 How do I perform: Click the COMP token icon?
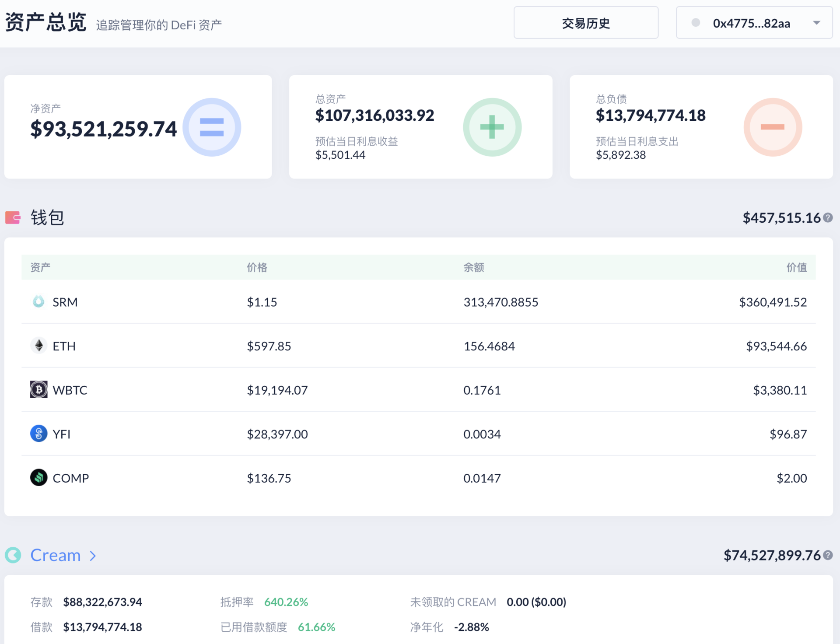pos(38,478)
